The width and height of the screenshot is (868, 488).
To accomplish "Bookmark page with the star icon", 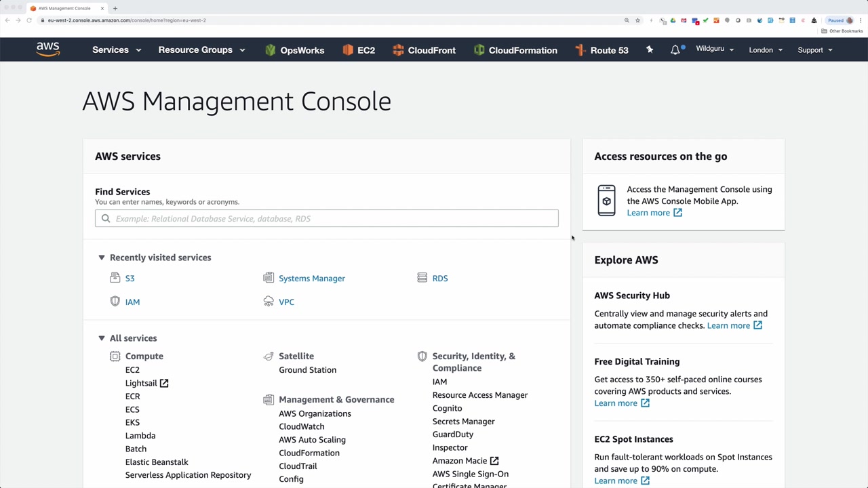I will 637,20.
